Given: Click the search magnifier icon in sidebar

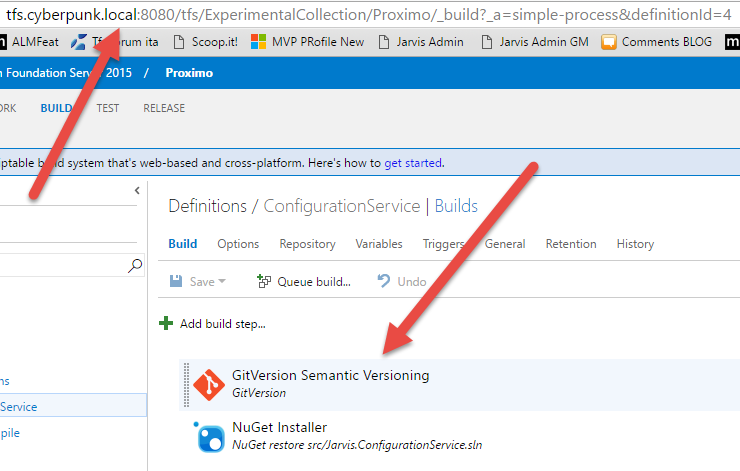Looking at the screenshot, I should point(135,265).
